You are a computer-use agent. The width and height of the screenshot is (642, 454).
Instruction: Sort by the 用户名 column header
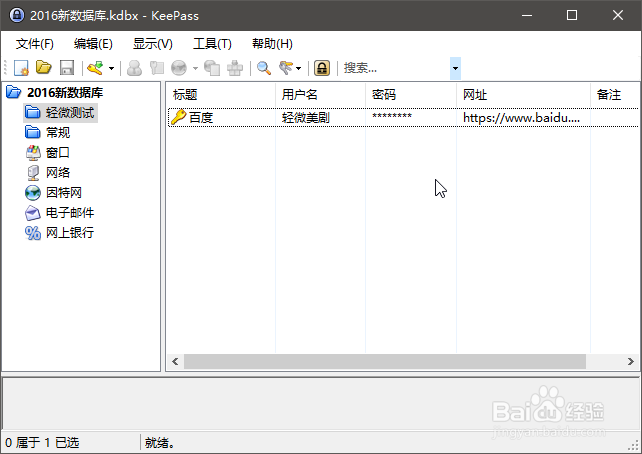click(x=320, y=95)
